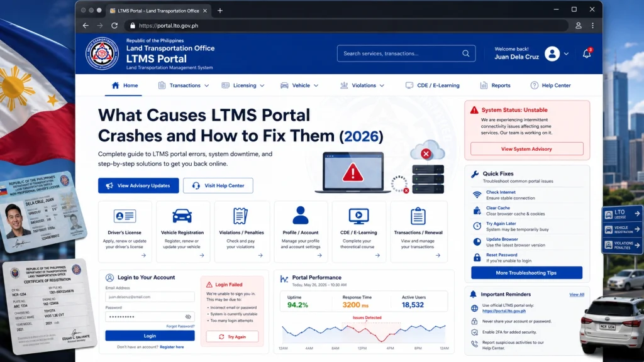This screenshot has height=362, width=644.
Task: Click View Advisory Updates button
Action: [138, 185]
